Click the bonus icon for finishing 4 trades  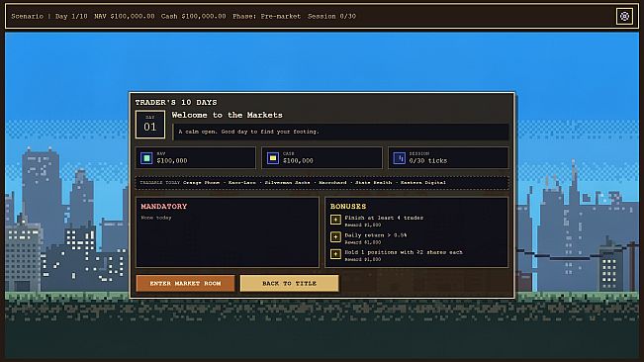point(335,220)
